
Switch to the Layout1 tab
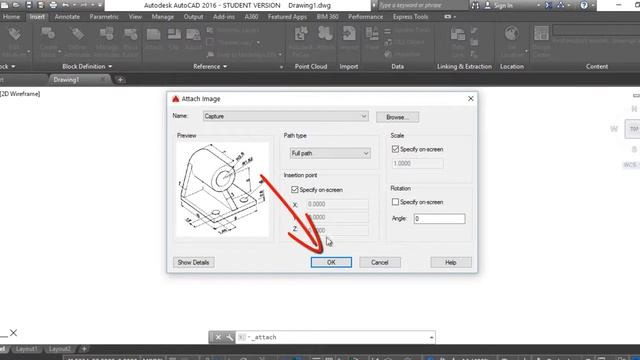[x=27, y=349]
